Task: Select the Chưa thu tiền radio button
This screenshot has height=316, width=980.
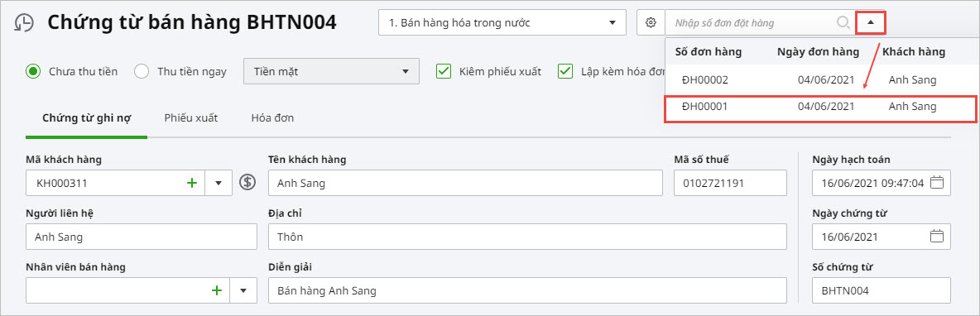Action: point(33,71)
